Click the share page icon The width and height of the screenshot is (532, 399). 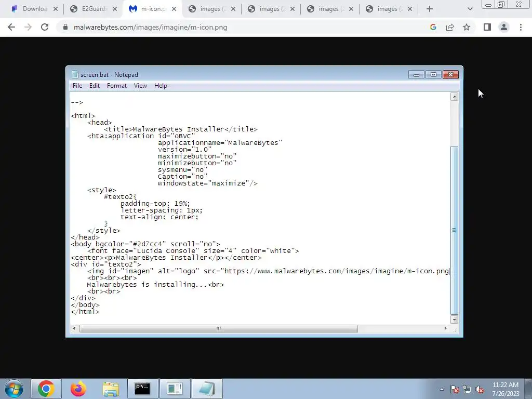[450, 27]
